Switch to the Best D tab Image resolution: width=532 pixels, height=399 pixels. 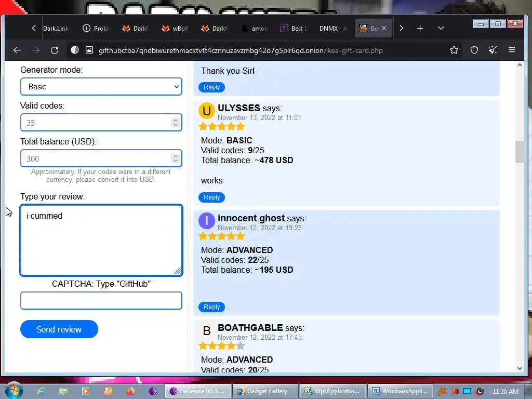(x=294, y=29)
